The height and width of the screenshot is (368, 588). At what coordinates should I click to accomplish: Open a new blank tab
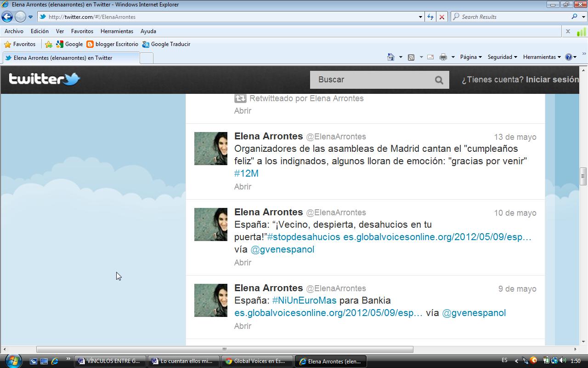pos(146,58)
